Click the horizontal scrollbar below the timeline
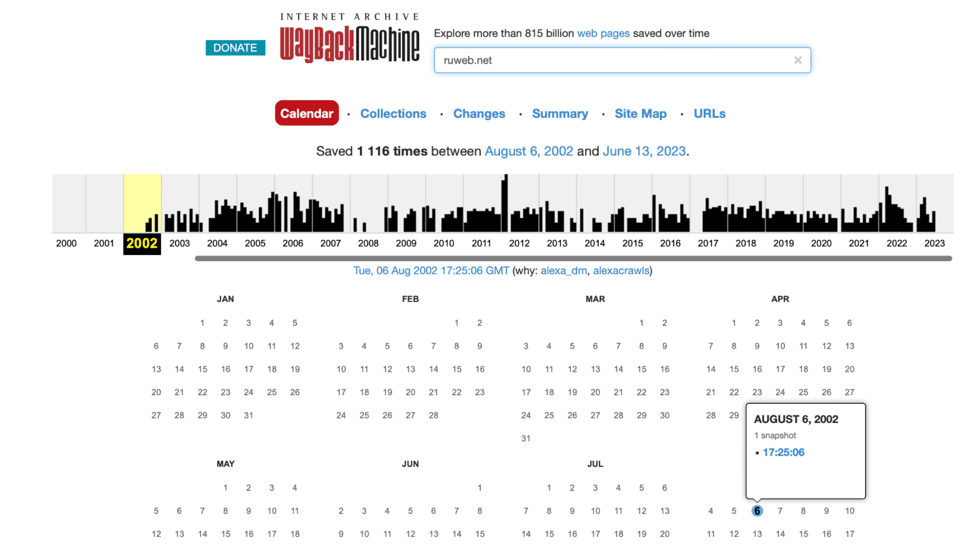The width and height of the screenshot is (980, 551). click(573, 258)
